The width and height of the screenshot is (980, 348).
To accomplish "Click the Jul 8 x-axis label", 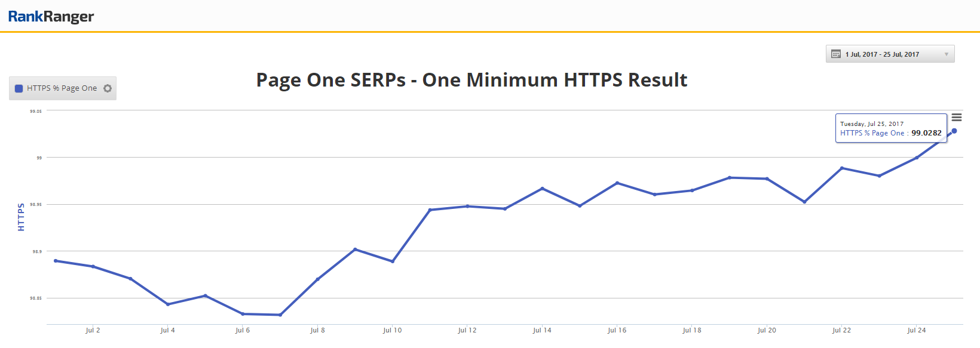I will coord(317,330).
